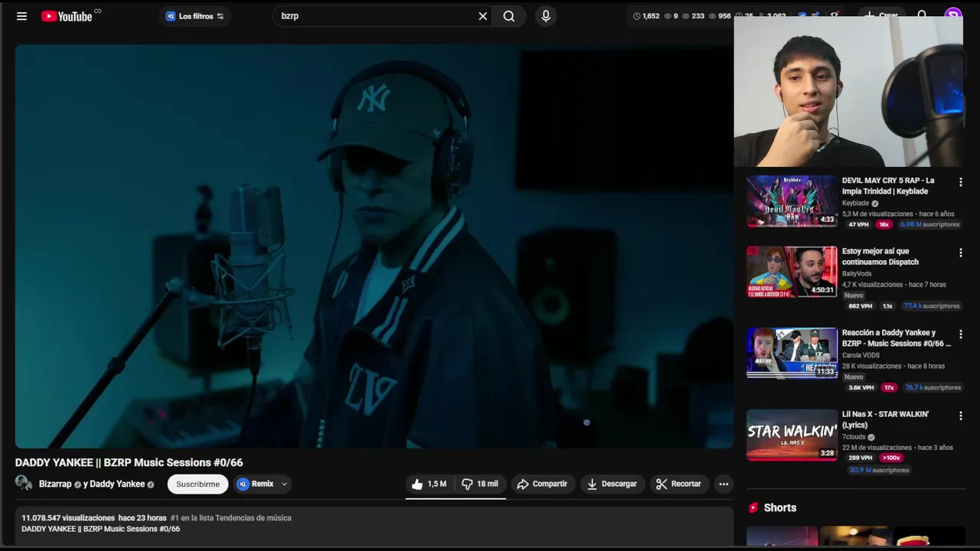Screen dimensions: 980x551
Task: Open the 7clouds channel name
Action: pyautogui.click(x=854, y=437)
